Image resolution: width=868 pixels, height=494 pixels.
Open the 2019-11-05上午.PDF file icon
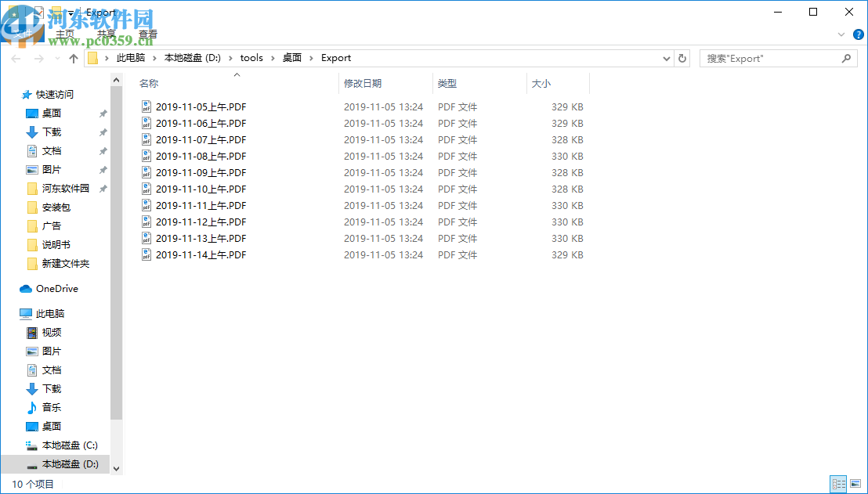(x=146, y=106)
